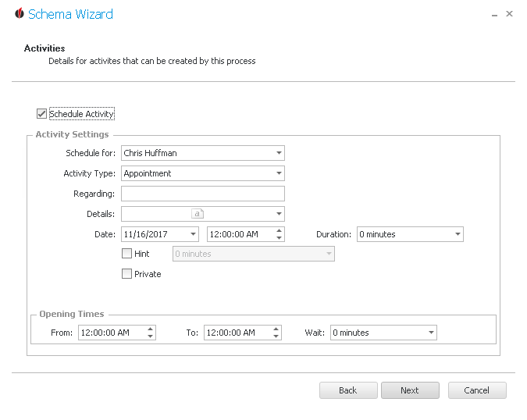Screen dimensions: 527x420
Task: Click the Activity Settings group label
Action: pyautogui.click(x=73, y=134)
